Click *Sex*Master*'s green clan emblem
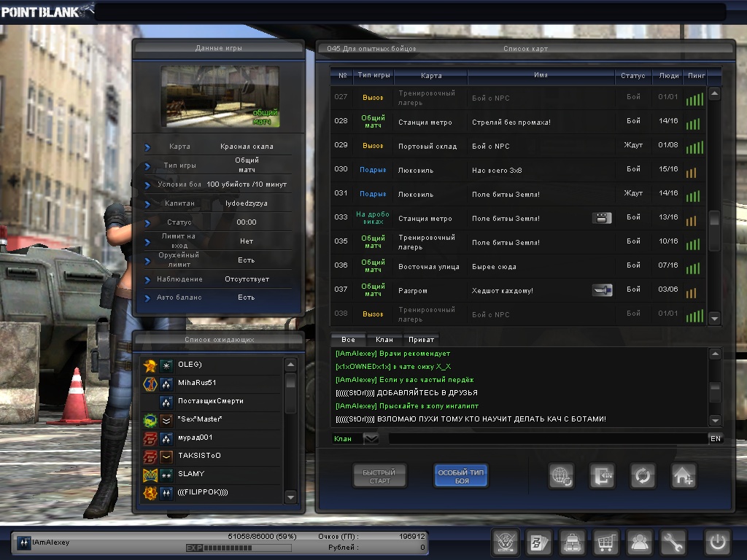The width and height of the screenshot is (747, 560). point(150,420)
